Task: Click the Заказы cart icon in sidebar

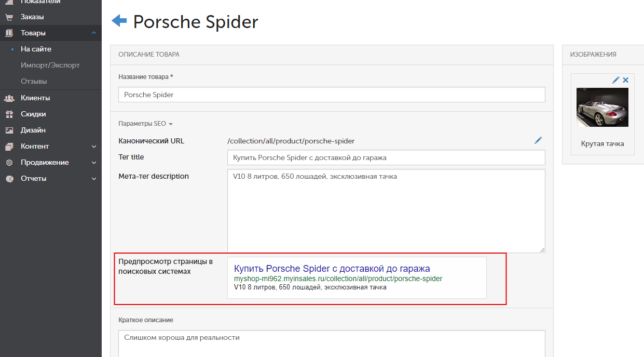Action: coord(9,17)
